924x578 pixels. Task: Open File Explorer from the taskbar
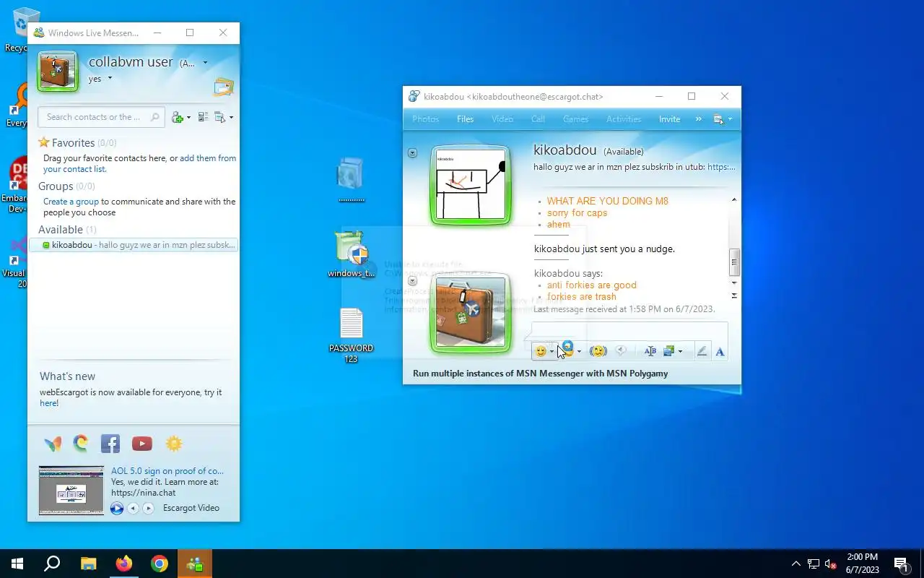coord(88,564)
